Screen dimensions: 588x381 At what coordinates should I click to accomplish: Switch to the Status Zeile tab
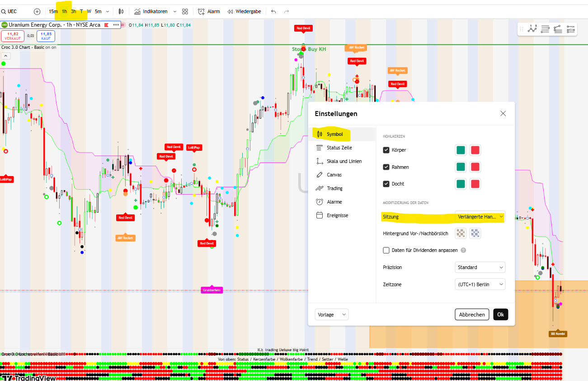339,148
